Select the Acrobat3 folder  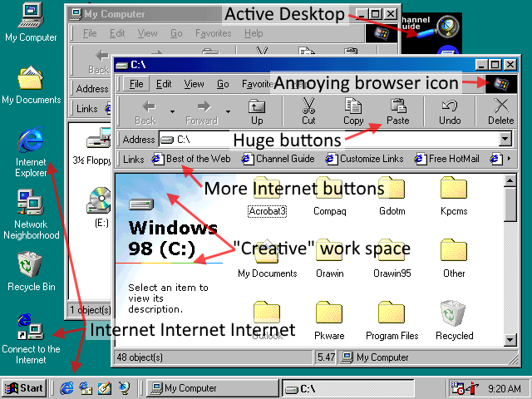tap(267, 197)
